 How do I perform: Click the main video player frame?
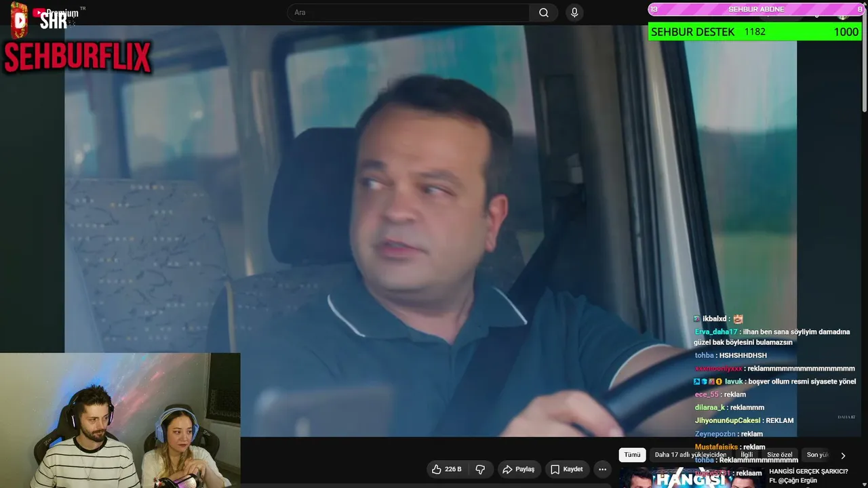click(x=431, y=231)
